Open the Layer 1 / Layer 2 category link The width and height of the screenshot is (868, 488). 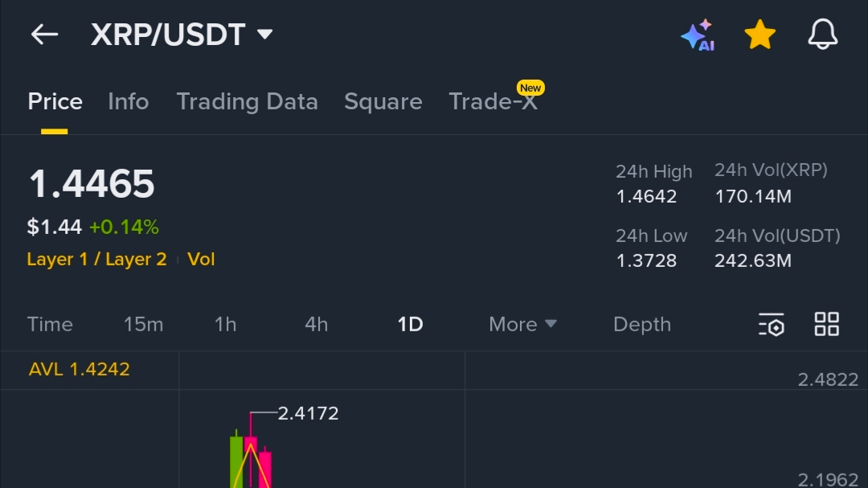pos(97,259)
